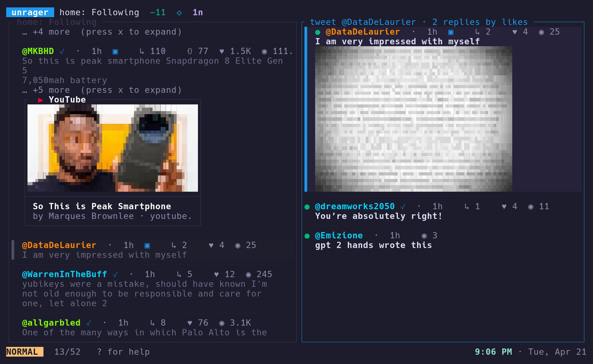This screenshot has width=593, height=364.
Task: Toggle the blue media square on @DataDeLaurier's tweet
Action: (147, 245)
